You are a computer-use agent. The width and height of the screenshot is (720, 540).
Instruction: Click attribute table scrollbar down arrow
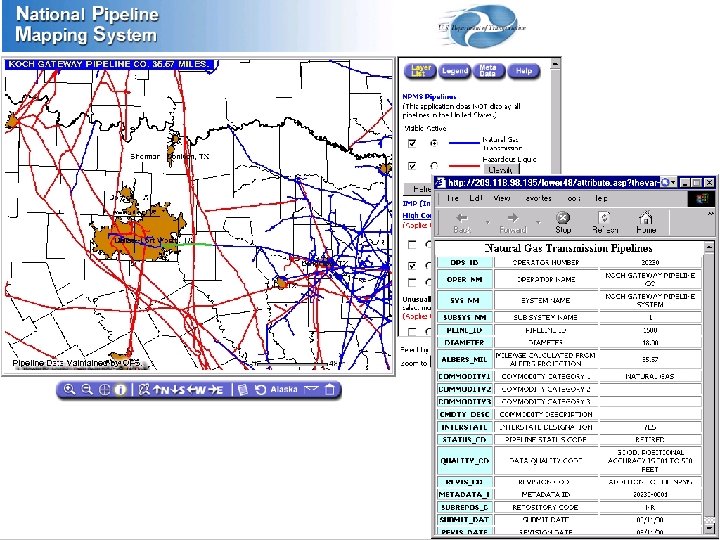point(709,529)
